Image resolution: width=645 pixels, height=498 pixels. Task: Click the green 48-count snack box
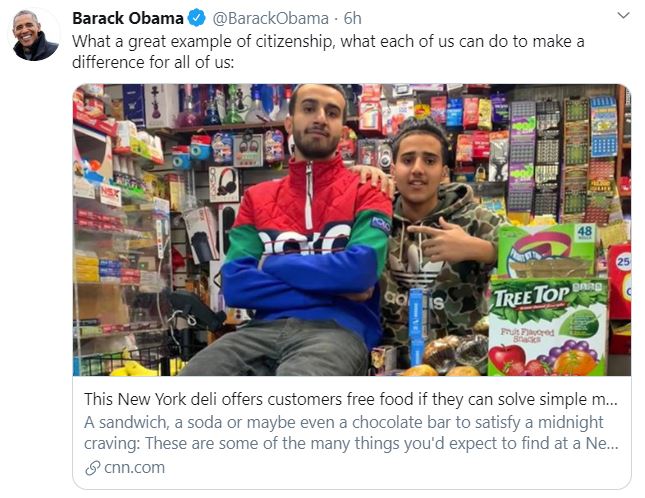coord(546,251)
